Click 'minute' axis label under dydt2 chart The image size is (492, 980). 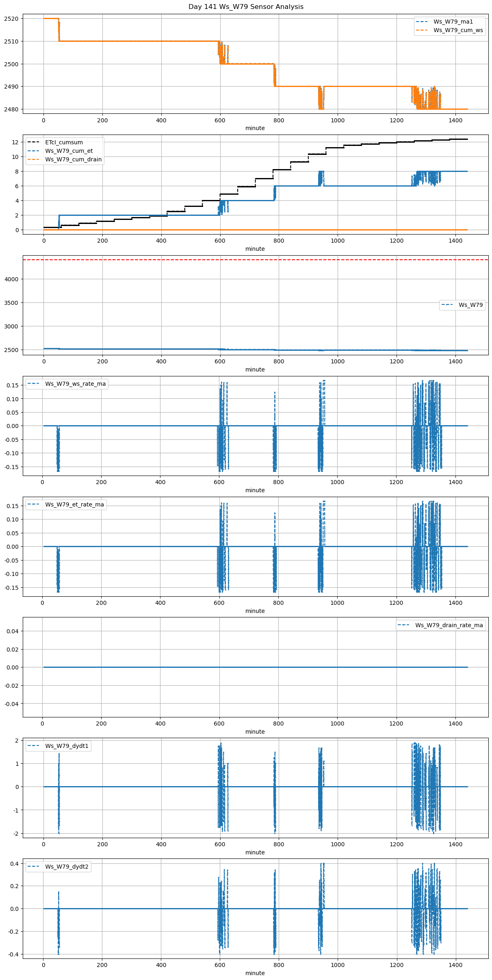pyautogui.click(x=255, y=973)
